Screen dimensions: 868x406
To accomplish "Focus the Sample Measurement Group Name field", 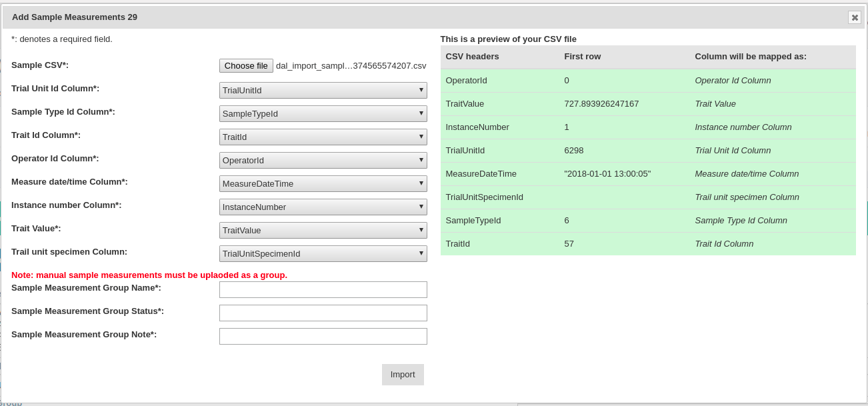I will [x=323, y=289].
